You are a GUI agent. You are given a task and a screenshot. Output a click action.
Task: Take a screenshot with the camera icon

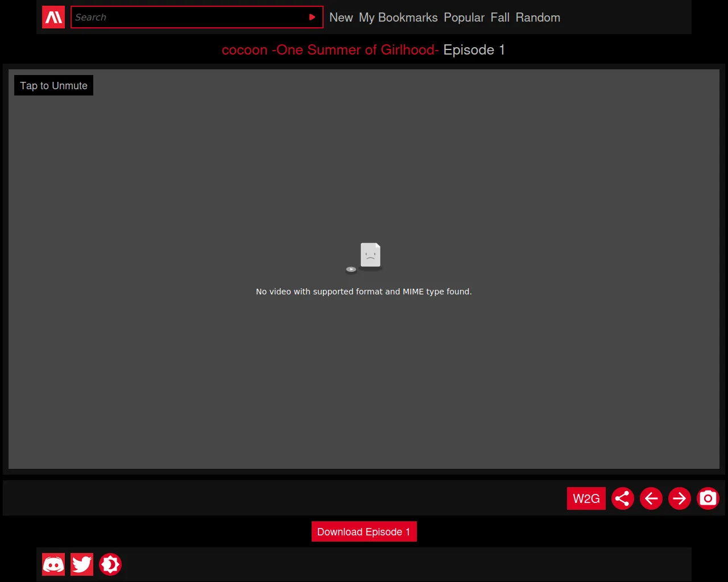coord(708,498)
